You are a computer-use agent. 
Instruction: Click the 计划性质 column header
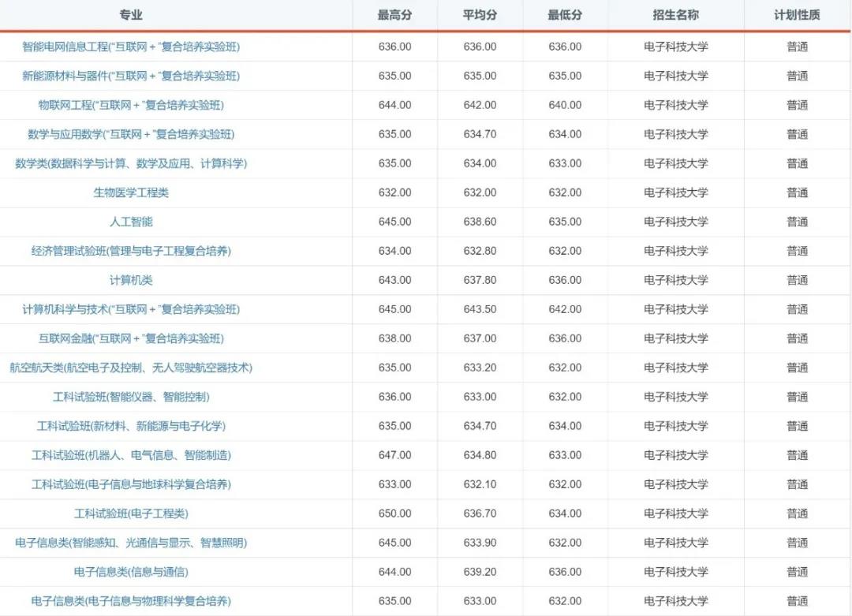click(798, 14)
